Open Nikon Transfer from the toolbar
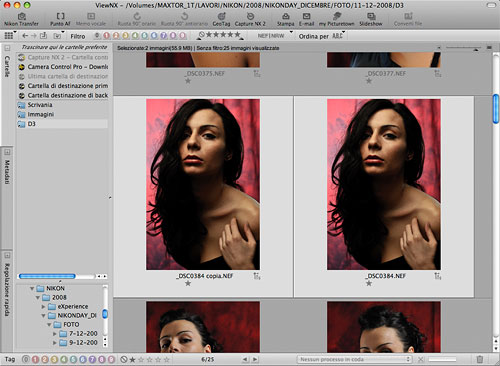Viewport: 500px width, 366px height. pos(21,19)
